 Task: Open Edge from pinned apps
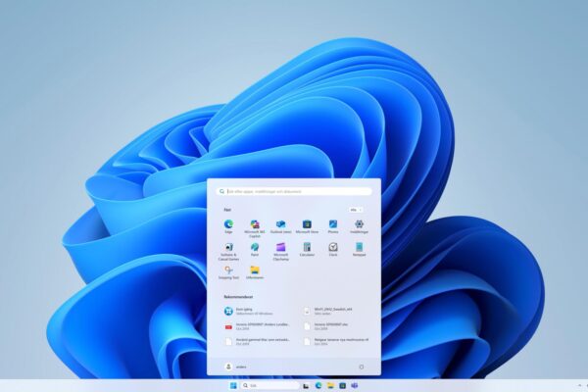[x=228, y=226]
